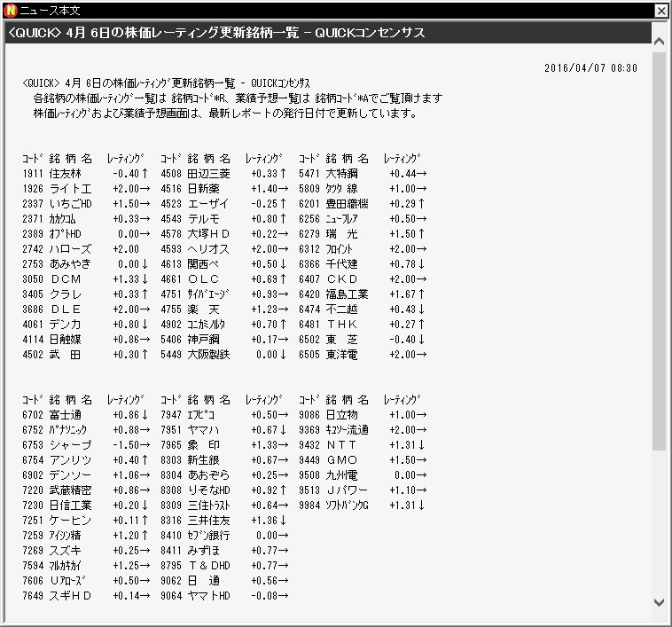The image size is (672, 627).
Task: Select row 7230 日信工業
Action: tap(86, 506)
